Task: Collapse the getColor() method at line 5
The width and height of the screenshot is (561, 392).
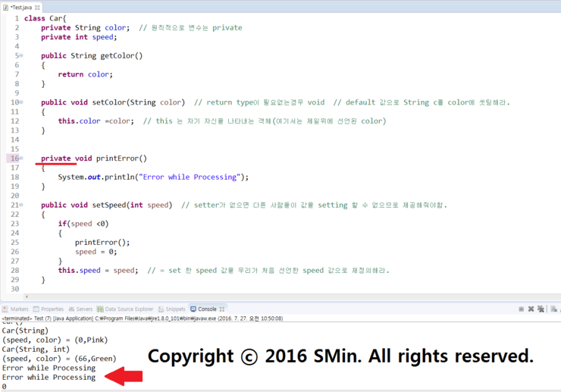Action: coord(21,55)
